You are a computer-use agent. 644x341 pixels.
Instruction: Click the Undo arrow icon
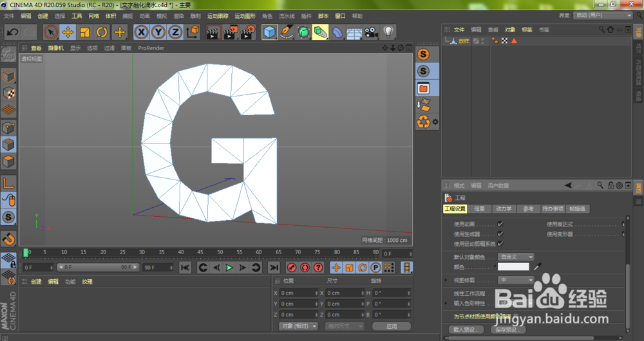click(x=12, y=32)
